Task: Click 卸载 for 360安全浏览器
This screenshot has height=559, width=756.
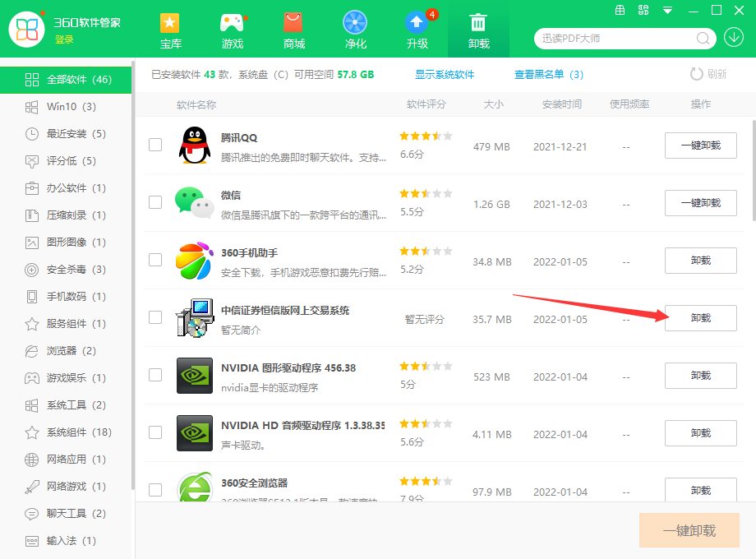Action: [x=701, y=490]
